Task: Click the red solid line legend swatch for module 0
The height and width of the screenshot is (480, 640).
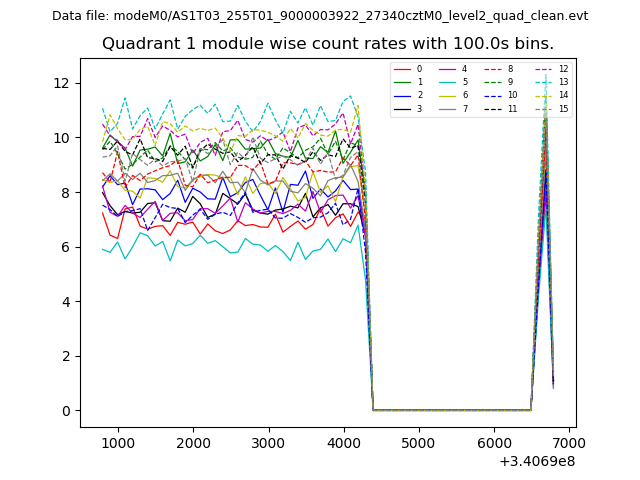Action: (x=401, y=69)
